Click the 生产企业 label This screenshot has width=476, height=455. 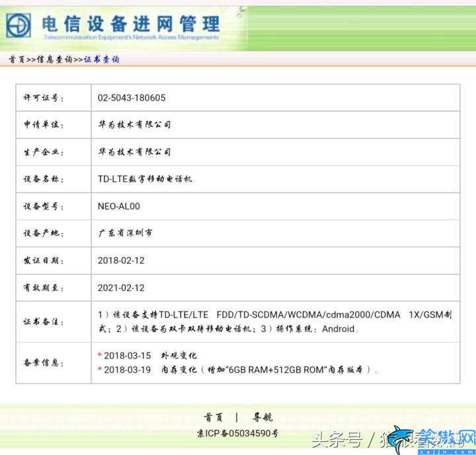[x=44, y=152]
